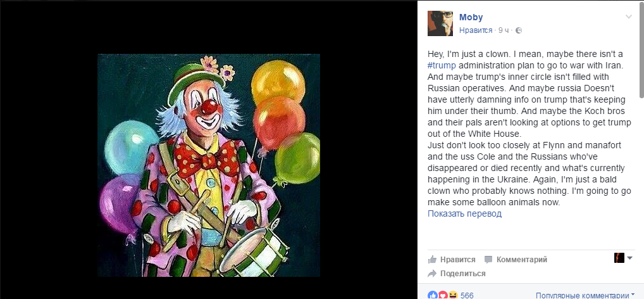Screen dimensions: 644x299
Task: Click the Нравится page-like link under Moby
Action: pyautogui.click(x=476, y=30)
